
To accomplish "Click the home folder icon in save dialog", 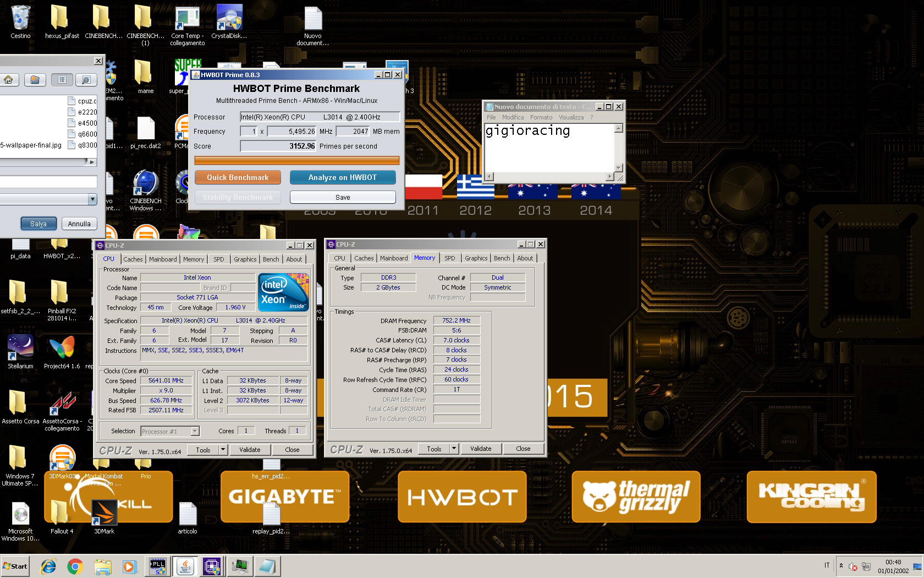I will tap(8, 80).
